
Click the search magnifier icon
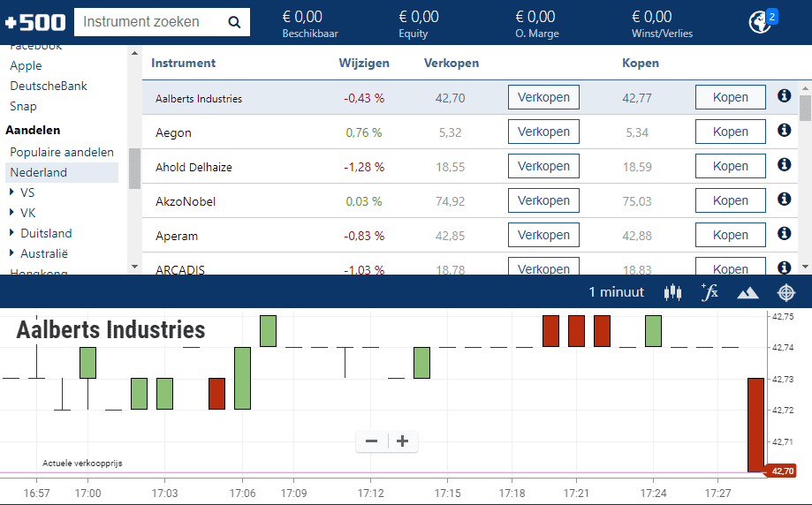coord(234,22)
